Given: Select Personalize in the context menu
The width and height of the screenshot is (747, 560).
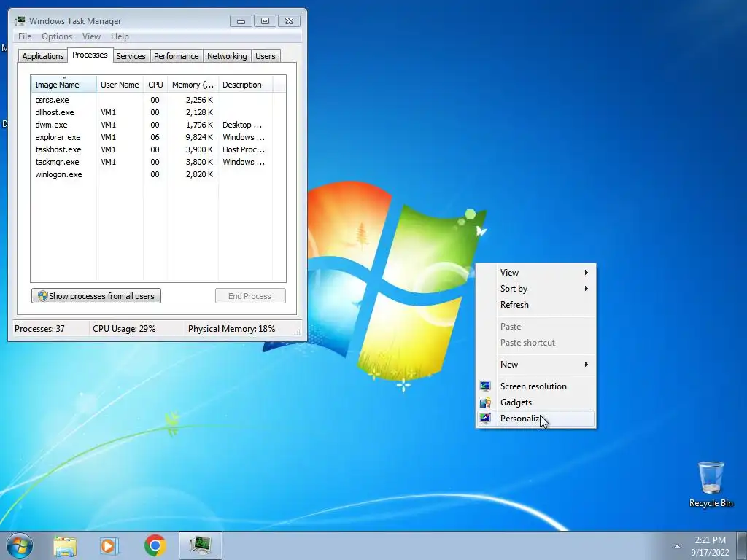Looking at the screenshot, I should pyautogui.click(x=536, y=419).
